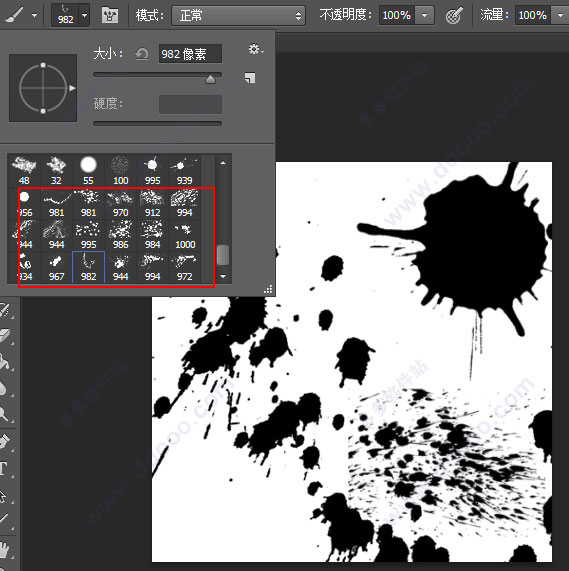Expand the 不透明度 opacity dropdown arrow

[424, 15]
